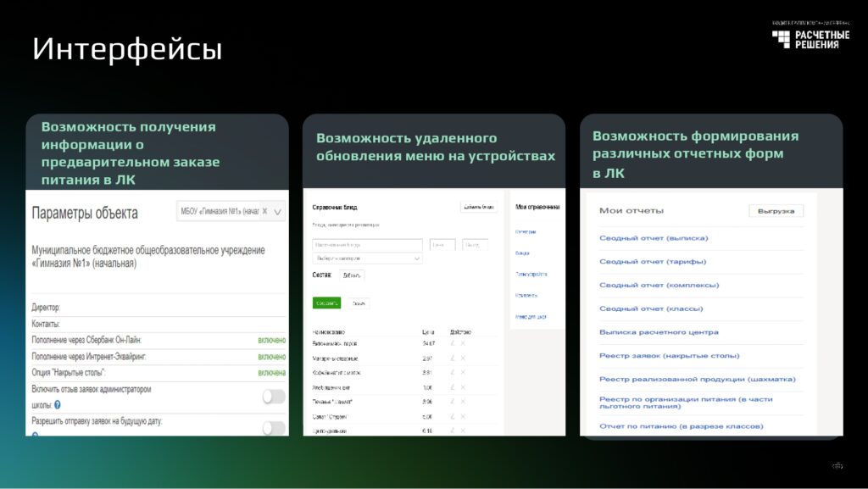Screen dimensions: 868x489
Task: Delete the dish row priced 5.06
Action: [463, 416]
